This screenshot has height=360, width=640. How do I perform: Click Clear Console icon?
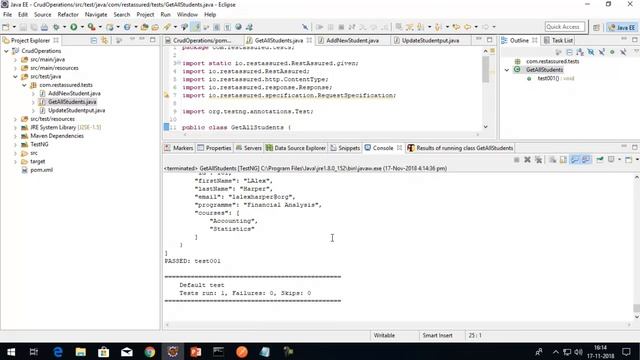552,159
